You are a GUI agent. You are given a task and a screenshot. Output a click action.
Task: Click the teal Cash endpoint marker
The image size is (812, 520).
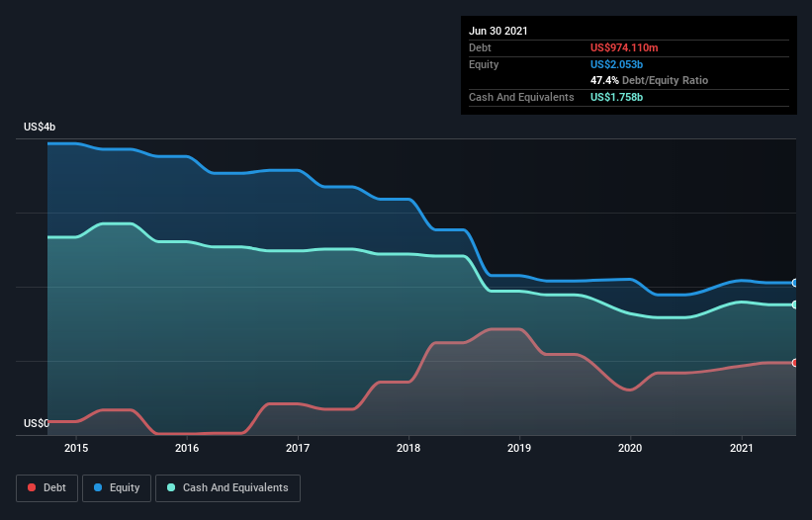click(x=795, y=304)
